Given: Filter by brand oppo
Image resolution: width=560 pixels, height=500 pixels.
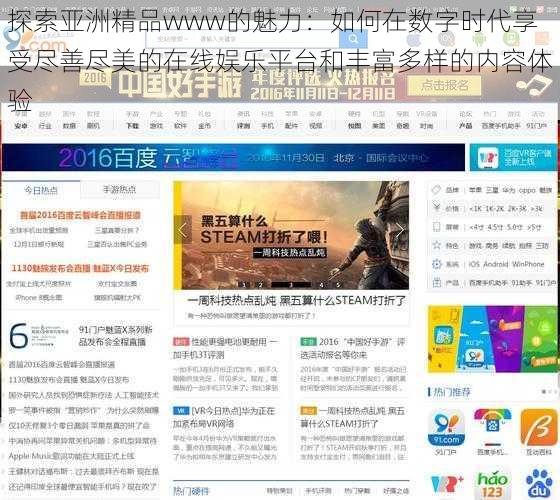Looking at the screenshot, I should [x=527, y=190].
